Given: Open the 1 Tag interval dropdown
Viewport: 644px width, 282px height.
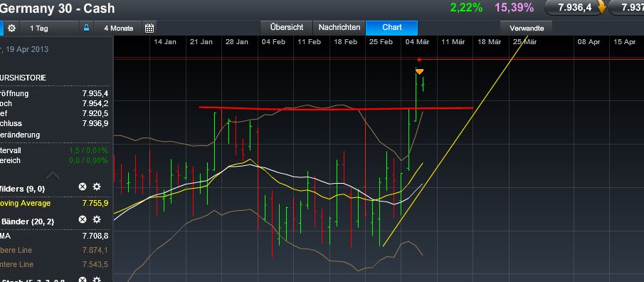Looking at the screenshot, I should tap(48, 28).
